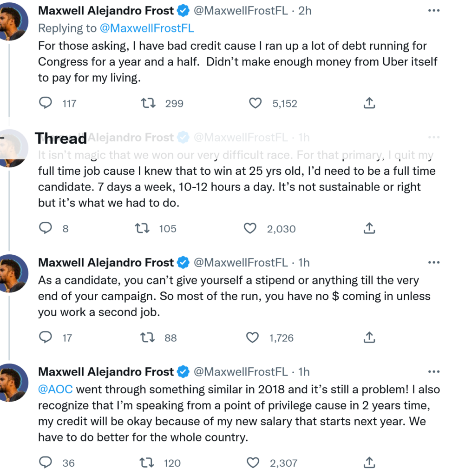The width and height of the screenshot is (452, 476).
Task: Share the bad credit debt tweet
Action: coord(369,103)
